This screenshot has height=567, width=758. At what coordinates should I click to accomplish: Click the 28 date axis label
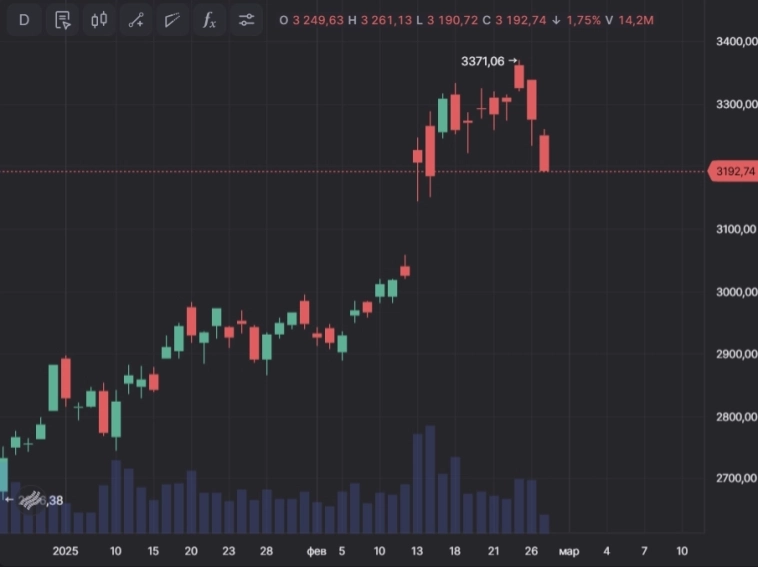pos(266,551)
